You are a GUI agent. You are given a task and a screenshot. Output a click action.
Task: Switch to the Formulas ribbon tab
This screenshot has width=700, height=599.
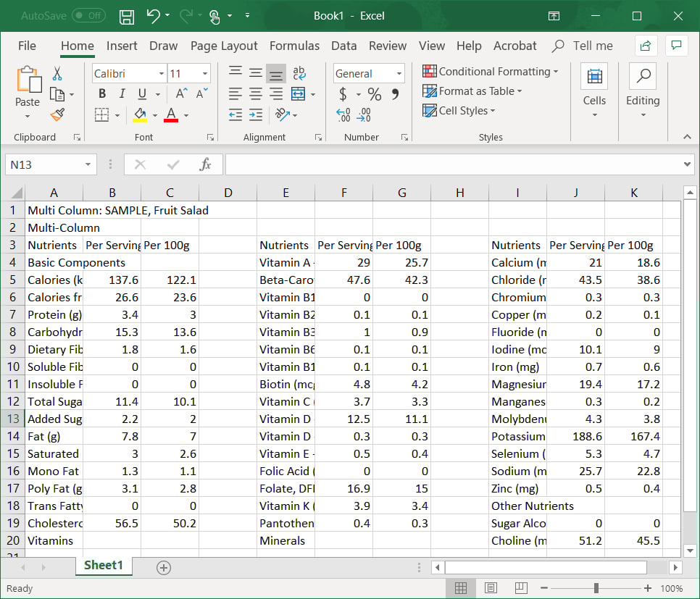coord(294,45)
